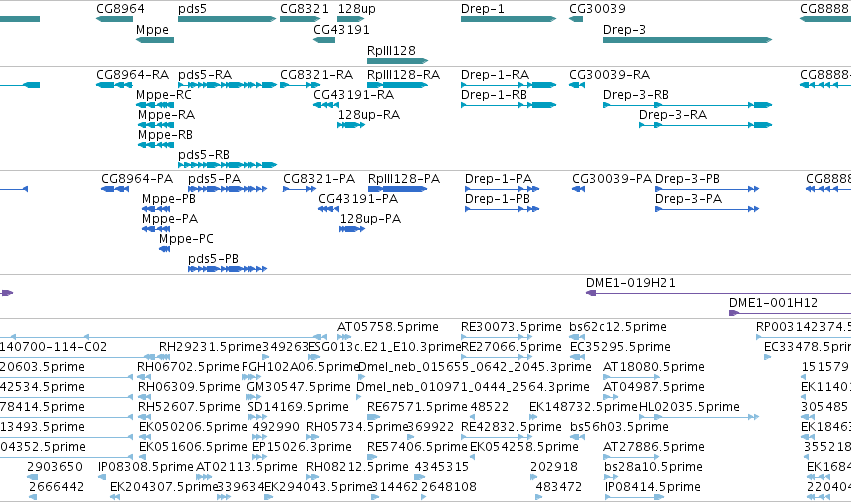This screenshot has width=851, height=502.
Task: Select the Mppe-PB protein label
Action: [x=169, y=199]
